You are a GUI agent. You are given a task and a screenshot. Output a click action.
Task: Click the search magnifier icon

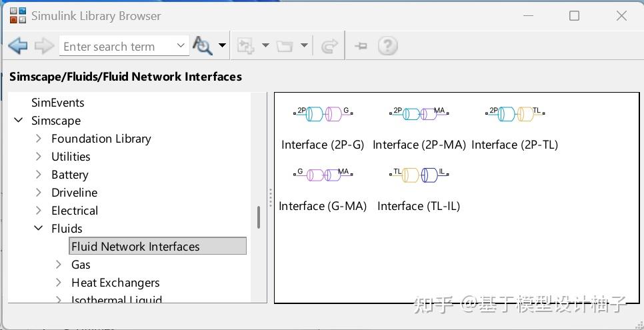coord(203,45)
